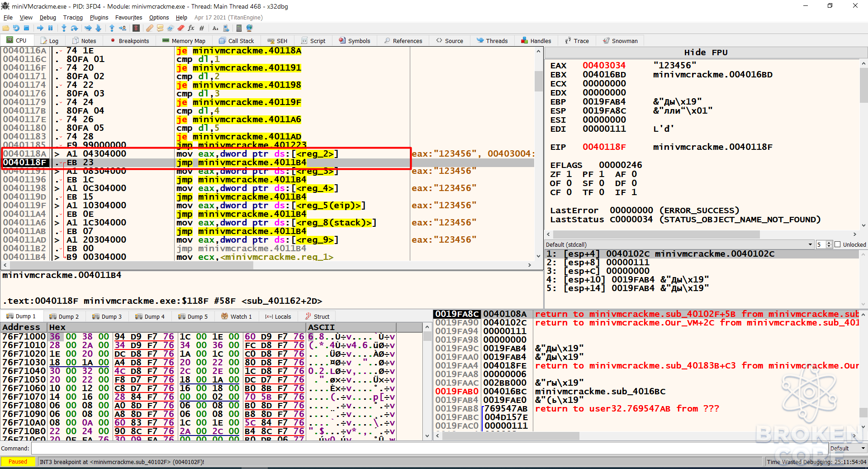868x469 pixels.
Task: Click the Hide FPU button
Action: pyautogui.click(x=706, y=53)
